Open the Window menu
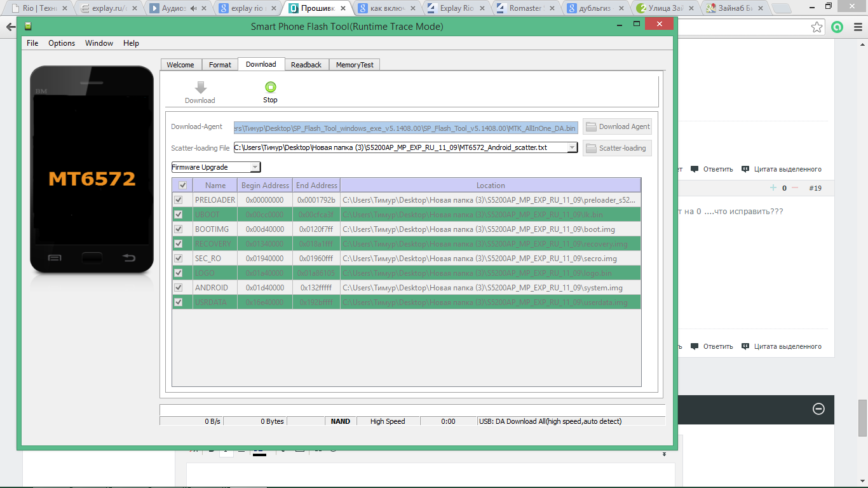 (99, 43)
